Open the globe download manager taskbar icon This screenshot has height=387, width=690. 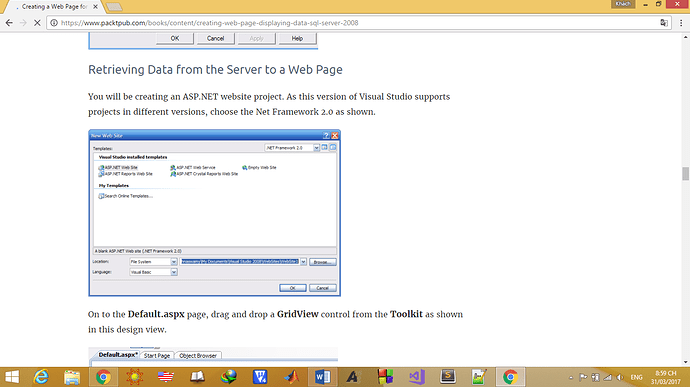[228, 377]
